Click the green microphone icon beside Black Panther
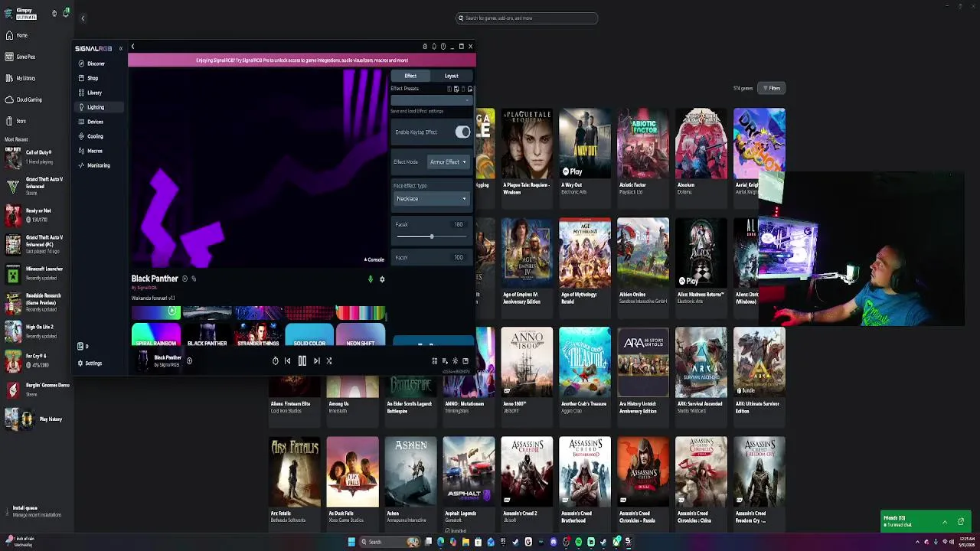This screenshot has height=551, width=980. 371,279
